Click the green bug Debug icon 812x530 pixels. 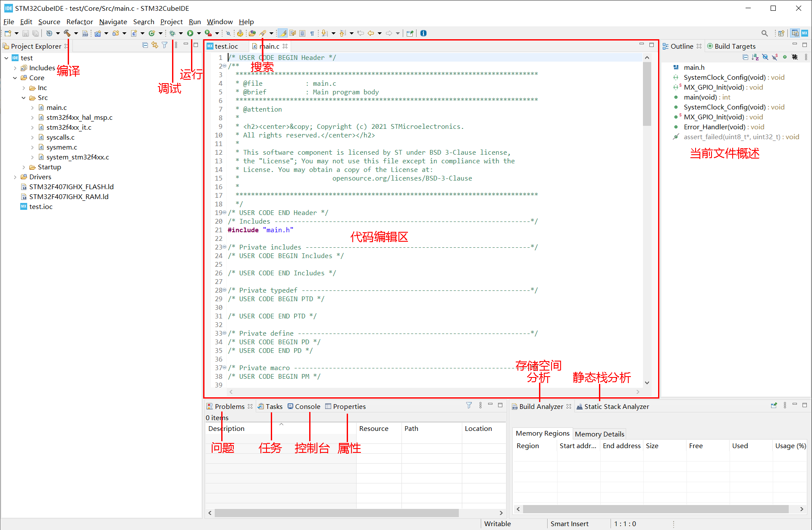(172, 33)
